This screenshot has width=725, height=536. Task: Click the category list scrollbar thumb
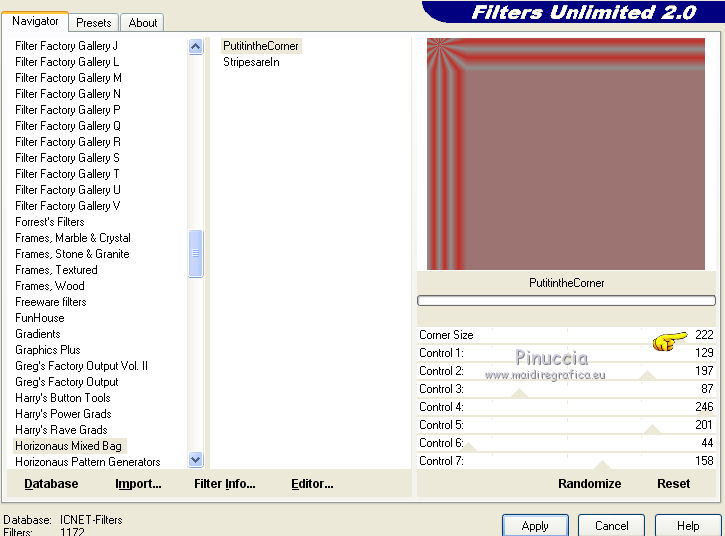tap(196, 253)
